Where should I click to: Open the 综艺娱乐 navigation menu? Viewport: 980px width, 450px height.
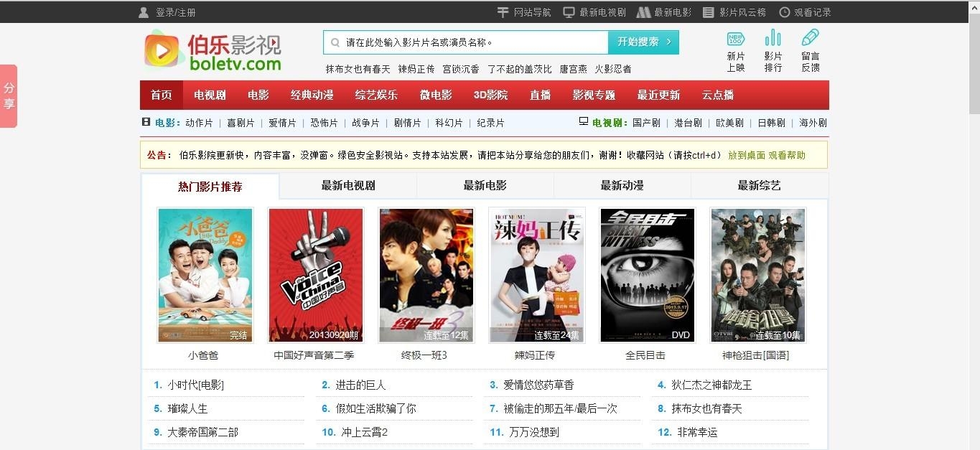(377, 95)
